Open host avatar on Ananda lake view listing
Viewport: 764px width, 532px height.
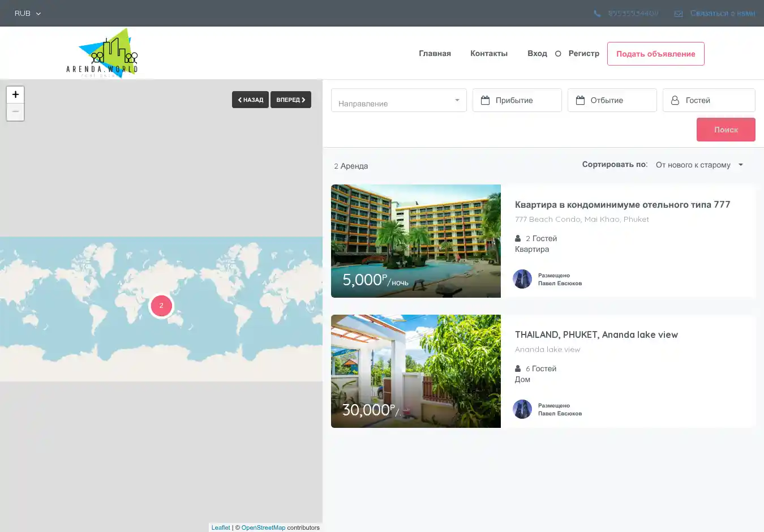522,409
